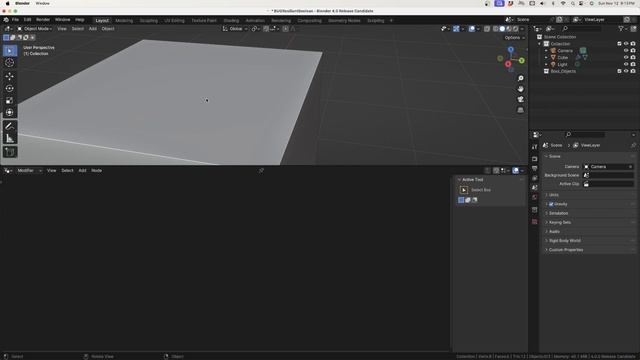Click the hand pan-view gizmo
Screen dimensions: 640x360
[520, 89]
